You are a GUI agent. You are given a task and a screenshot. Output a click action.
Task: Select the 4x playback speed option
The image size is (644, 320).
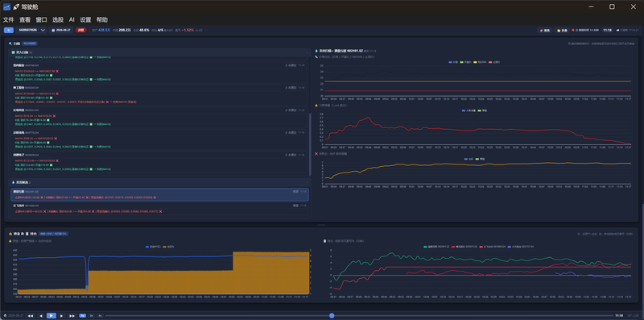(x=100, y=315)
